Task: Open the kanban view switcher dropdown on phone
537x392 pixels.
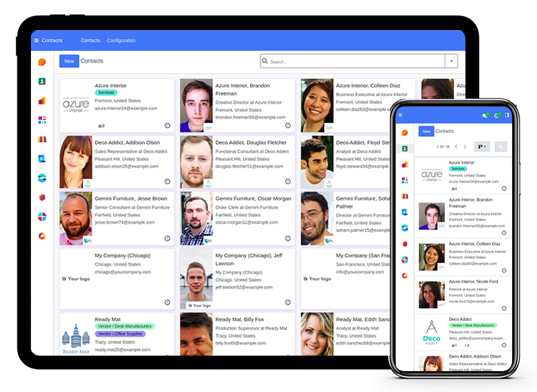Action: click(x=482, y=146)
